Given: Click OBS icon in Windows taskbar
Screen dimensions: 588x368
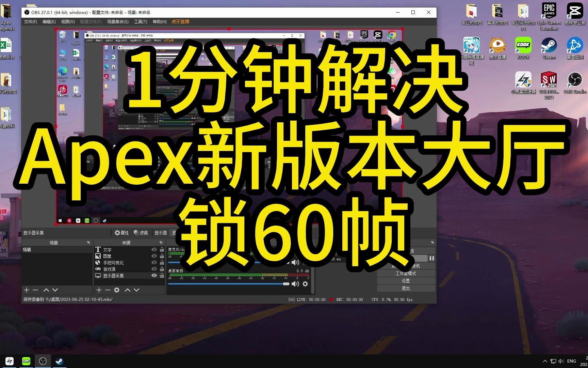Looking at the screenshot, I should point(43,361).
